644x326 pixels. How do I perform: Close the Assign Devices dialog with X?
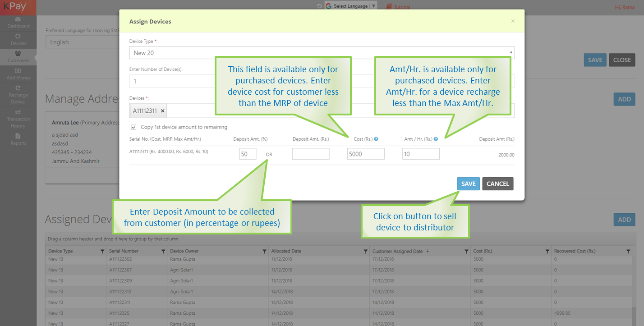(x=513, y=21)
